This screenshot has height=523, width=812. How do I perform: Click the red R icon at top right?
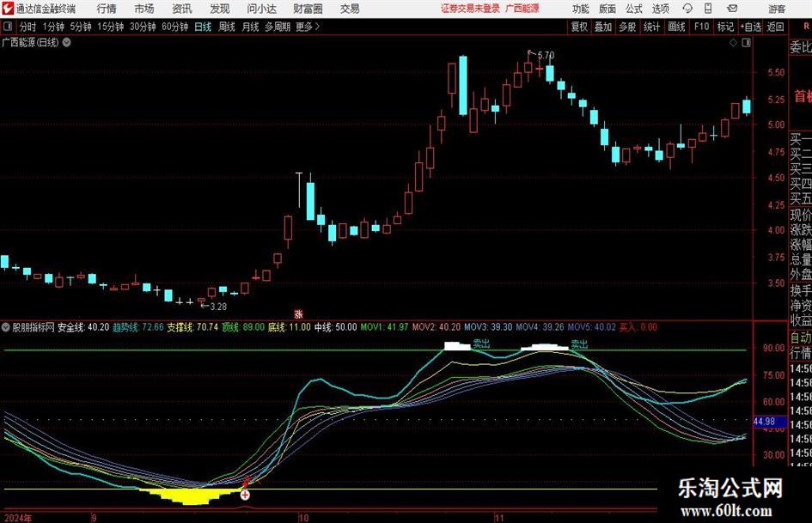point(806,27)
